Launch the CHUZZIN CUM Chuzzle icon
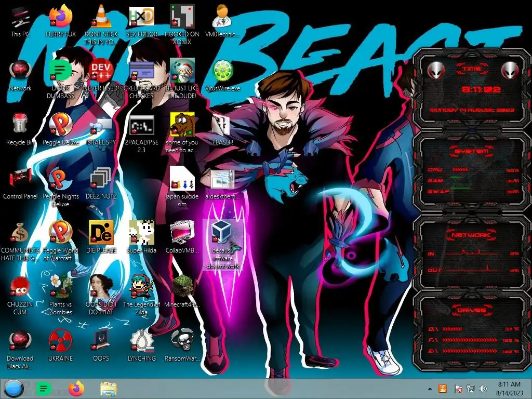The width and height of the screenshot is (532, 399). (x=20, y=287)
